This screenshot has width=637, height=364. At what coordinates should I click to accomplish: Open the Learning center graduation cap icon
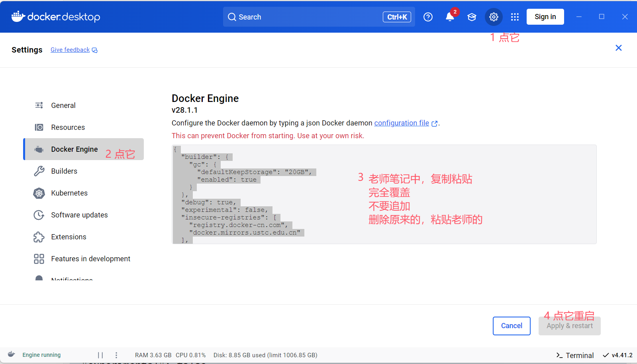click(x=472, y=17)
